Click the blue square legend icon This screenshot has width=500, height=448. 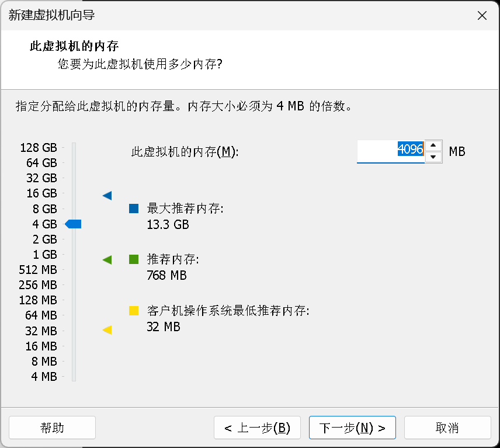click(x=134, y=209)
